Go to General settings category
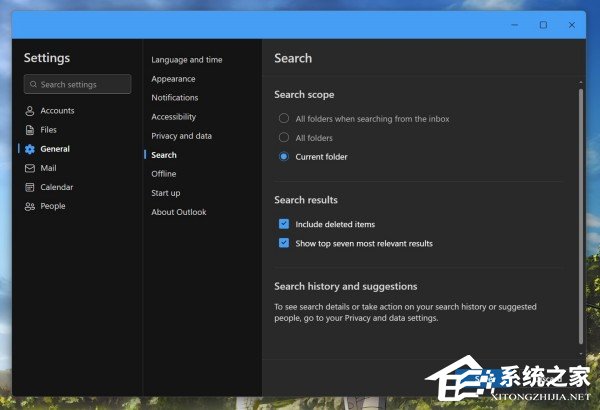The image size is (600, 410). (55, 149)
